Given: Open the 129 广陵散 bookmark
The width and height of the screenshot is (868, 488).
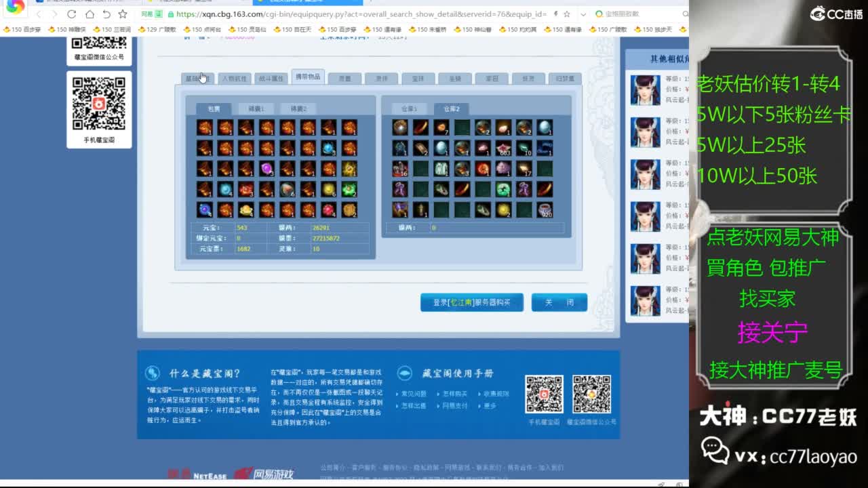Looking at the screenshot, I should click(x=157, y=29).
